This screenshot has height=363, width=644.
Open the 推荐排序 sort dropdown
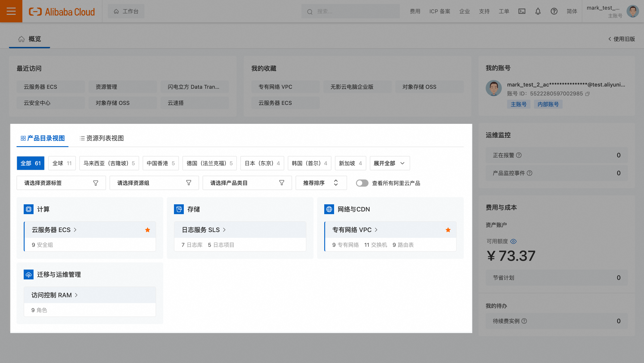pos(321,183)
